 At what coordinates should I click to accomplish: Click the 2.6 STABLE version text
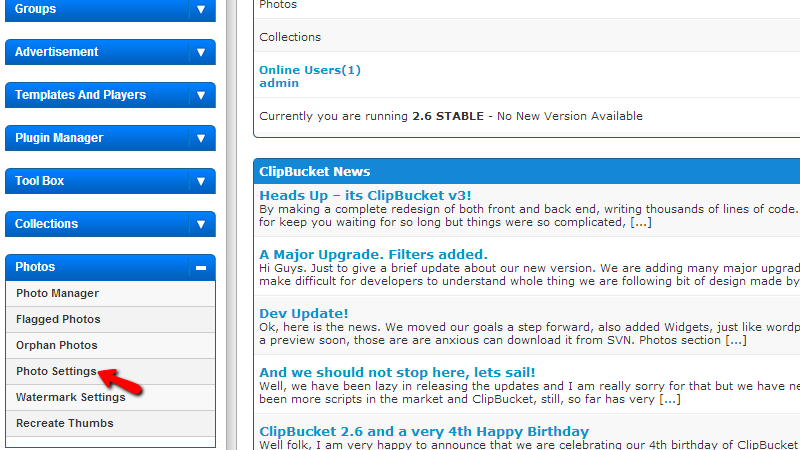pos(447,116)
